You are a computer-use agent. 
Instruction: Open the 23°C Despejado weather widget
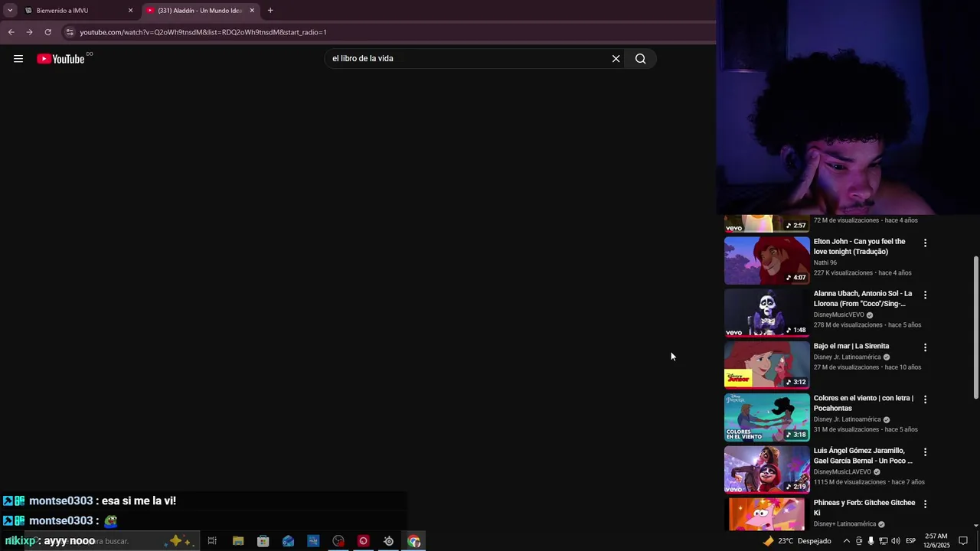[796, 541]
